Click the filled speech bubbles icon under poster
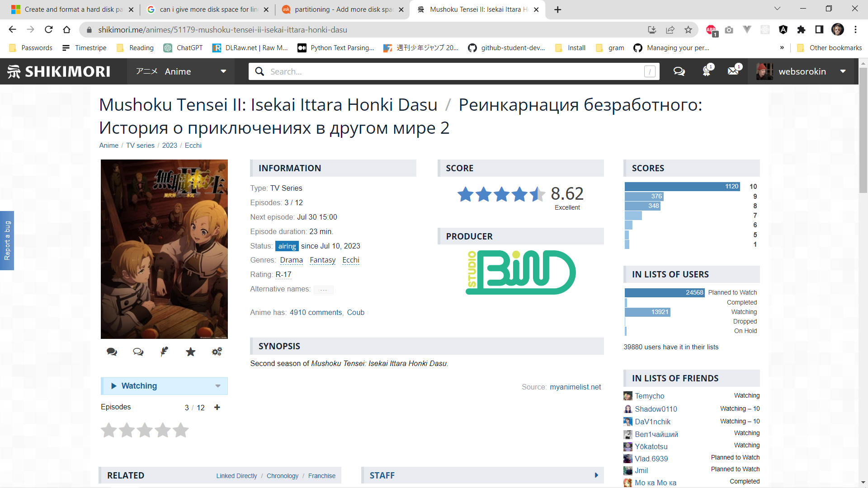 tap(112, 352)
